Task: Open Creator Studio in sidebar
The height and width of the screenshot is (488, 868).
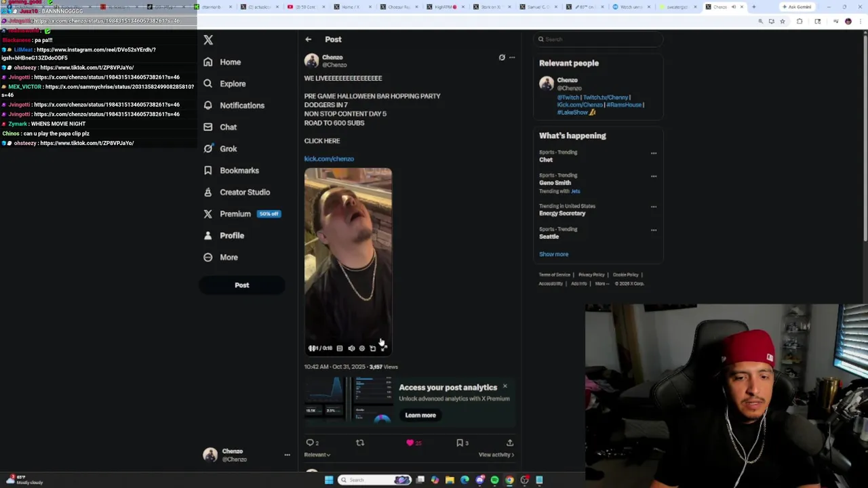Action: point(237,192)
